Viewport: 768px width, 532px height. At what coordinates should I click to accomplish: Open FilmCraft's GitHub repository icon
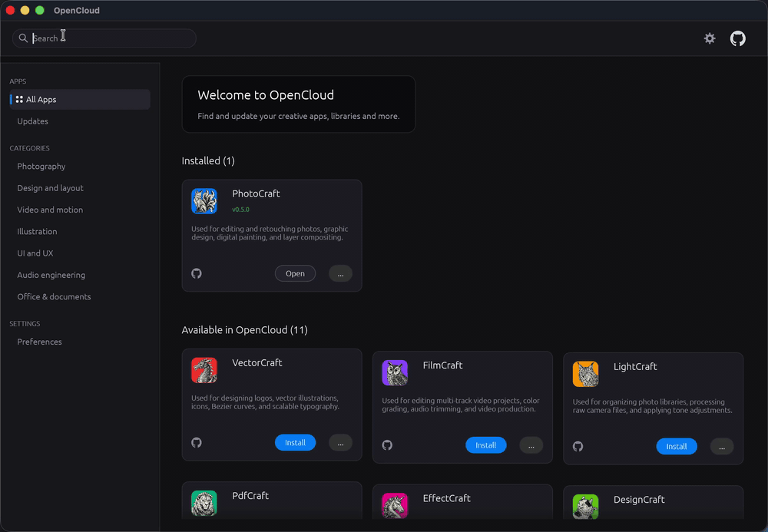click(387, 445)
